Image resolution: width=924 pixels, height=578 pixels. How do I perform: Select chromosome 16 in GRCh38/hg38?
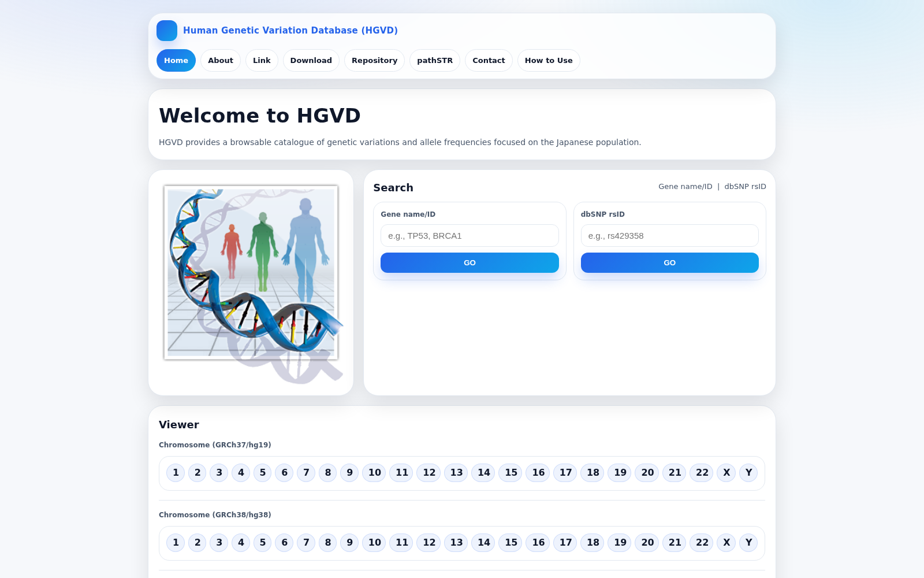(x=538, y=543)
